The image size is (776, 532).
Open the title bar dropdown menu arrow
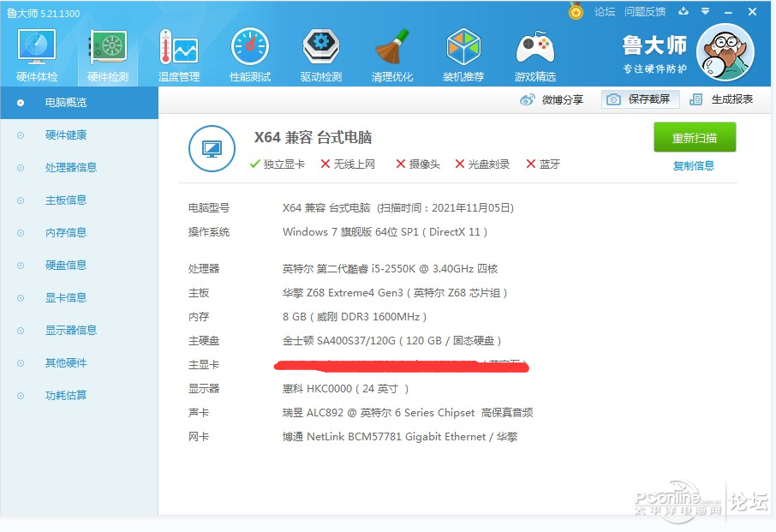705,11
